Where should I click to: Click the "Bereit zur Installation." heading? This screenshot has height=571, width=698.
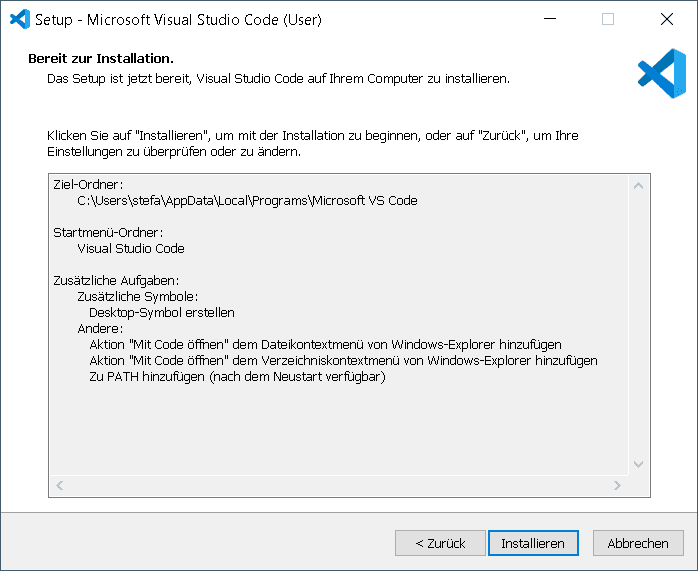coord(101,58)
